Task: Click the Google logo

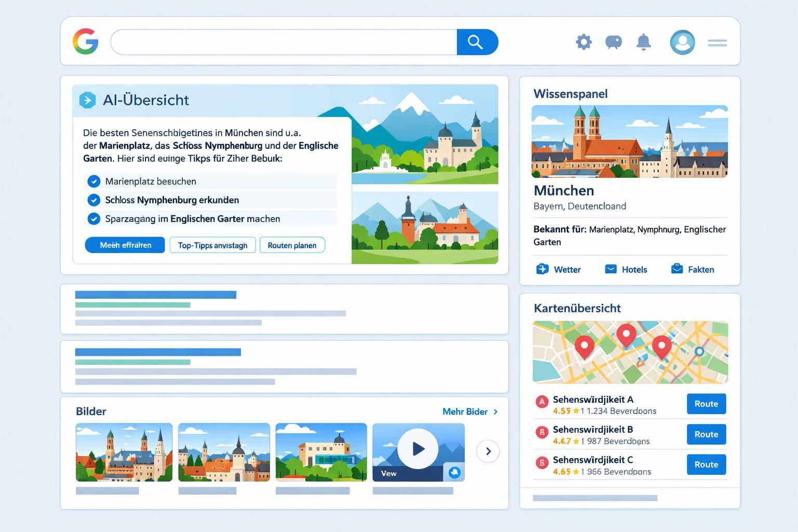Action: pos(87,42)
